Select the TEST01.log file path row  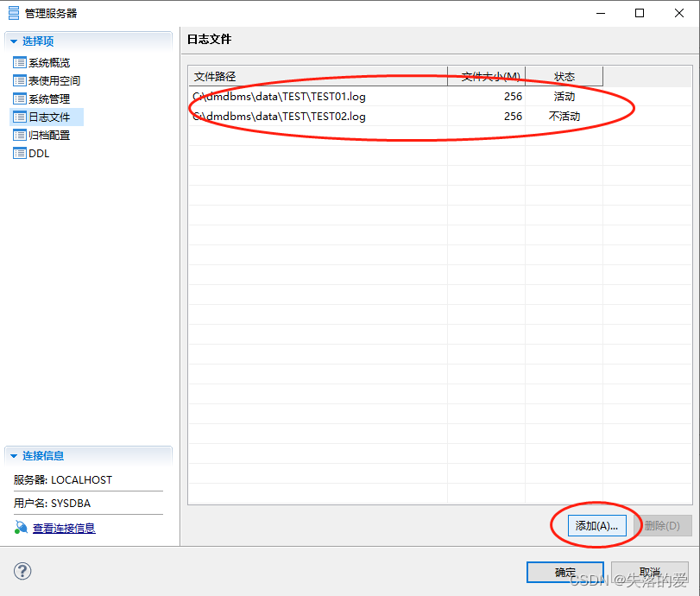[279, 97]
